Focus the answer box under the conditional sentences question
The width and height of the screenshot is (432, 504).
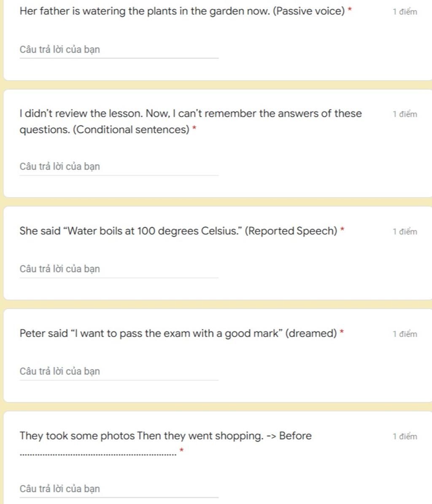[119, 167]
